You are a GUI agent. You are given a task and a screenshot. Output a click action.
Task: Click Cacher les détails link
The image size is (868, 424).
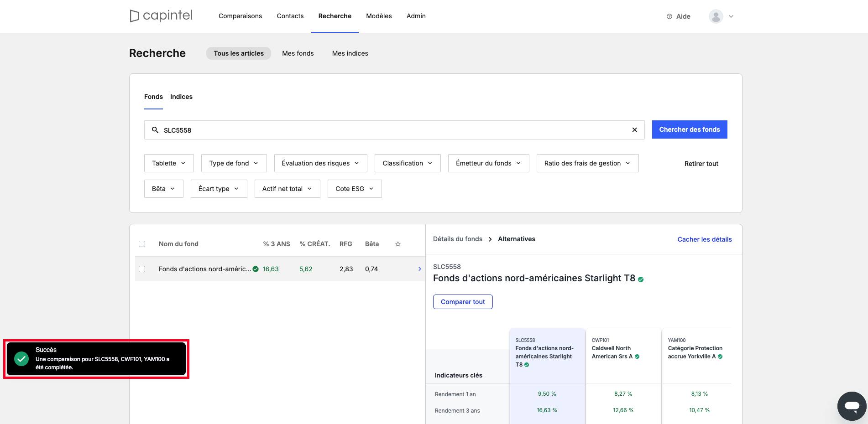tap(705, 239)
